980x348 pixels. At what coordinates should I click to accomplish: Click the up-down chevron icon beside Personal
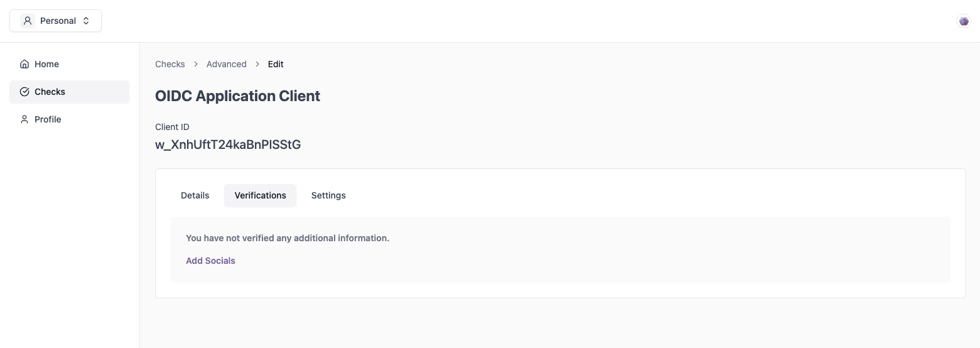pos(86,21)
